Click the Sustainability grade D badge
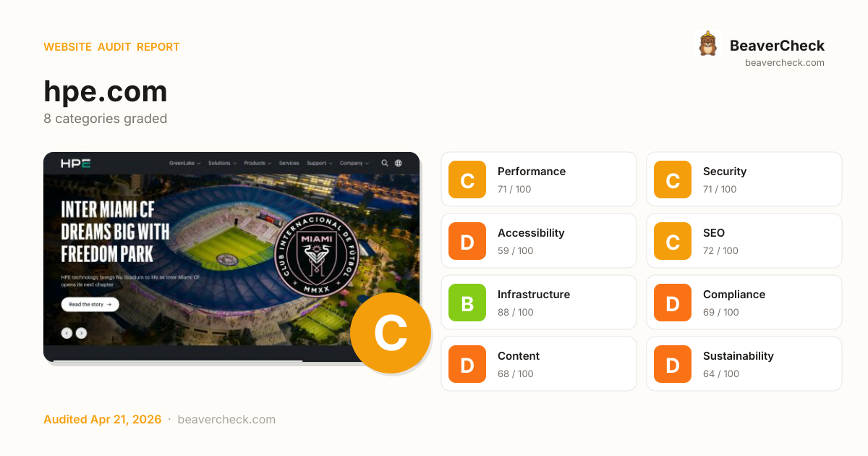868x456 pixels. pyautogui.click(x=672, y=363)
